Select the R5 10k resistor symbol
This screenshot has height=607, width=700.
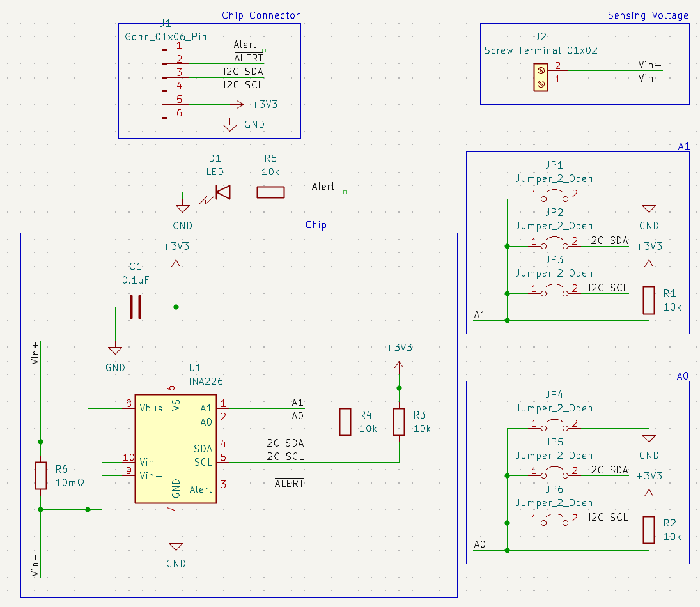click(x=270, y=192)
